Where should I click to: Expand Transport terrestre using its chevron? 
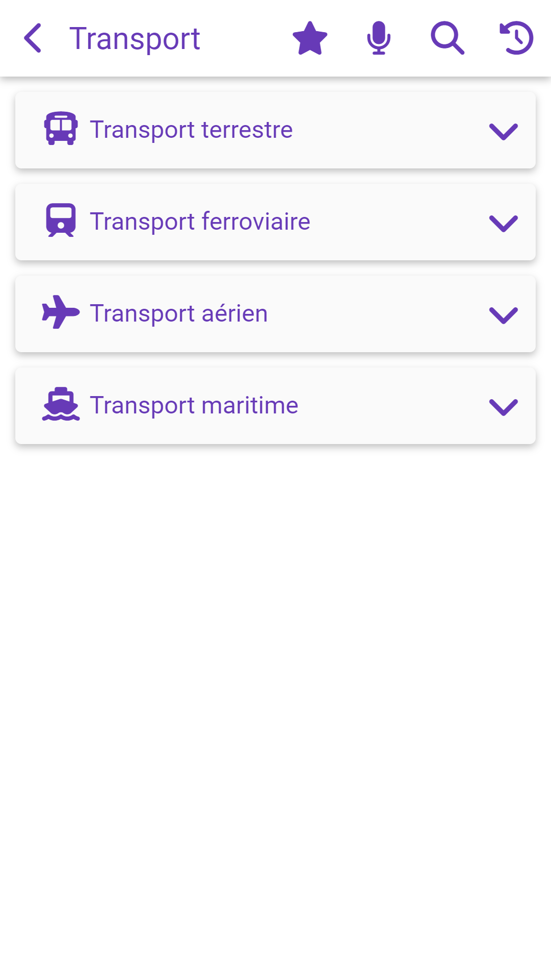[x=503, y=131]
